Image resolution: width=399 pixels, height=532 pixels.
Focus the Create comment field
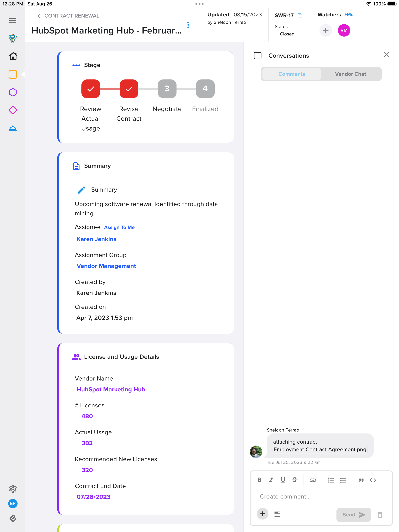[321, 497]
